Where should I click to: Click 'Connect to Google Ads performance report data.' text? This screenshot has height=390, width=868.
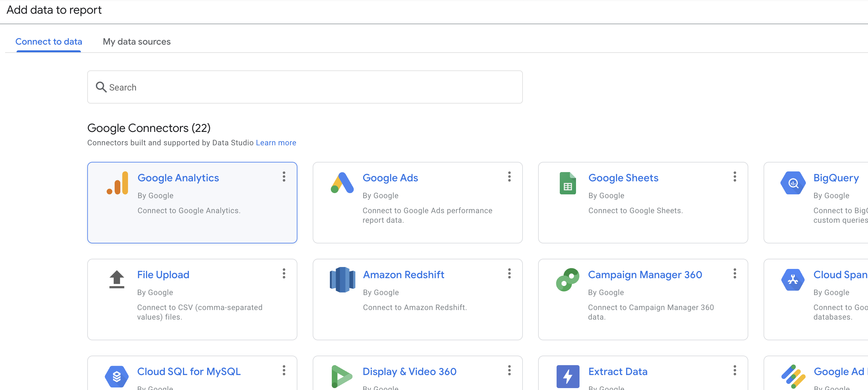(x=427, y=215)
